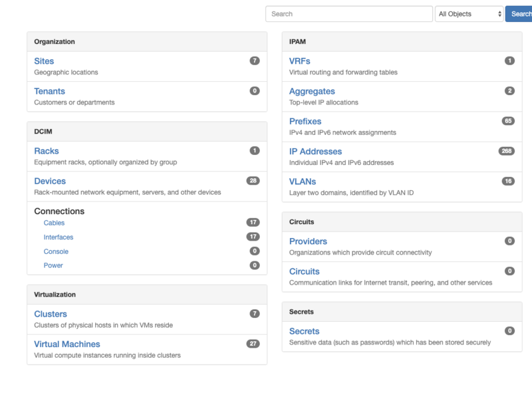532x399 pixels.
Task: Click the Console count badge 0
Action: [255, 251]
